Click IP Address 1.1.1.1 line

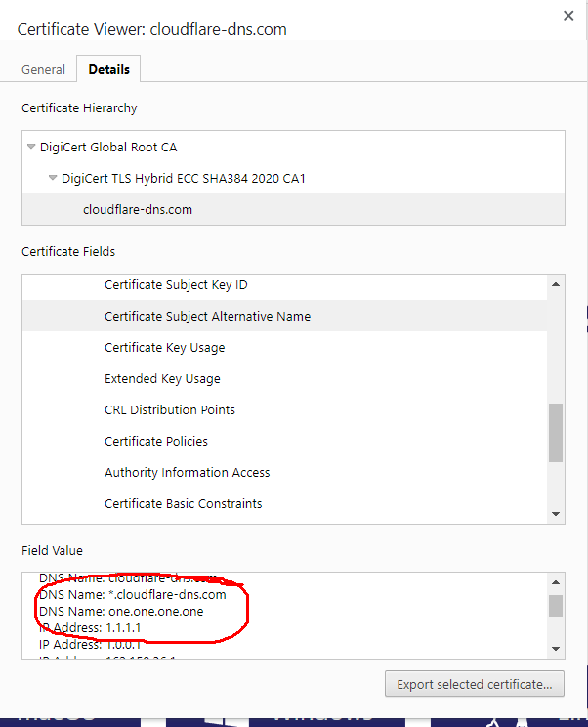pos(90,628)
